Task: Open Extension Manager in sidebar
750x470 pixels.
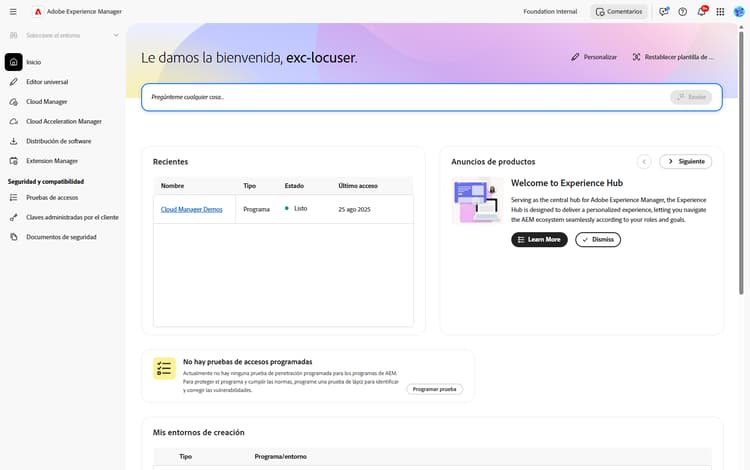Action: click(x=52, y=161)
